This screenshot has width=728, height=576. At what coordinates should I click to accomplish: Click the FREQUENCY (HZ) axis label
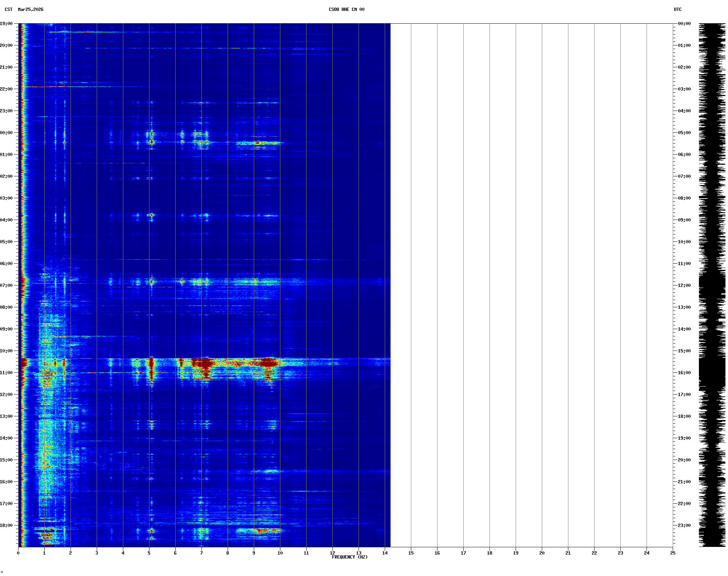(x=349, y=557)
